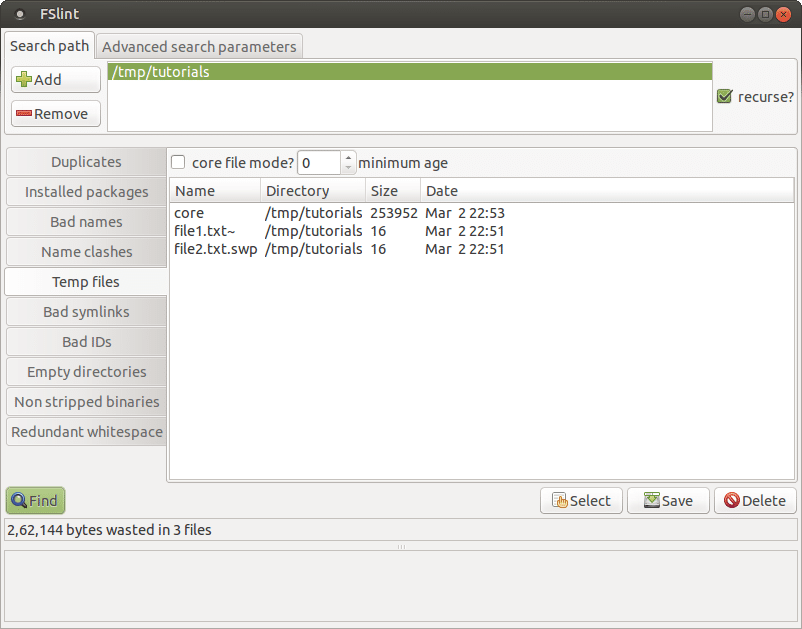
Task: Open Bad IDs section
Action: click(x=86, y=342)
